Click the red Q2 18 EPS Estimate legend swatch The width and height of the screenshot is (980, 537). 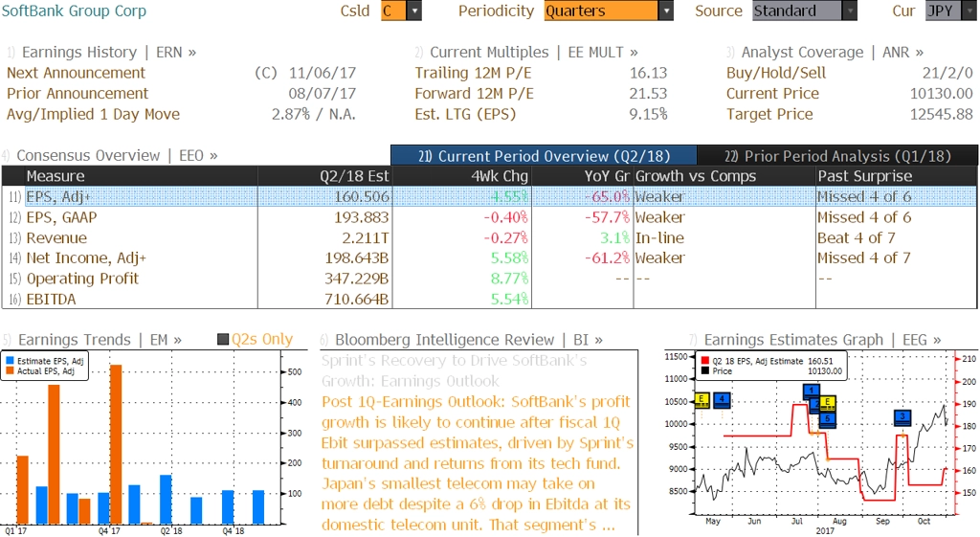(705, 361)
